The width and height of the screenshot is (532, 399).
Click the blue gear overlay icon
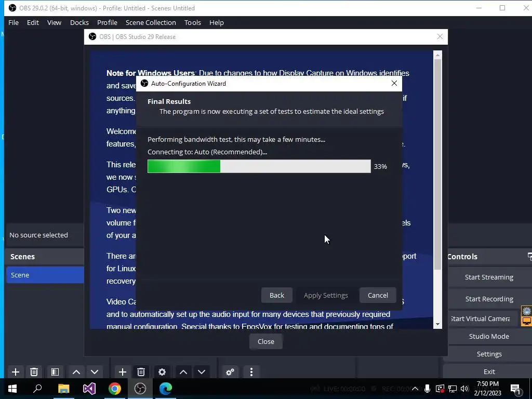[x=527, y=311]
